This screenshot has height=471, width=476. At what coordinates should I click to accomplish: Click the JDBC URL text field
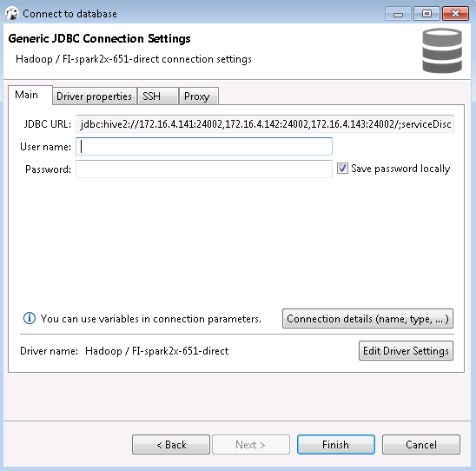coord(265,124)
